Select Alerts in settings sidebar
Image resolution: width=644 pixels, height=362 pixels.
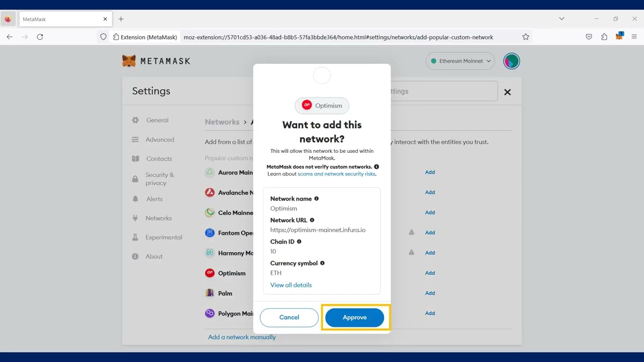tap(154, 199)
